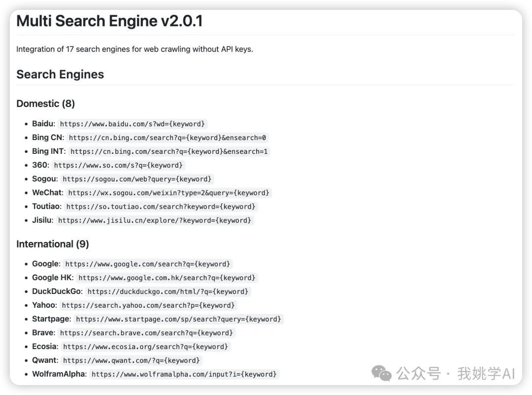Select the Google HK URL code
Viewport: 532px width, 395px height.
tap(167, 278)
